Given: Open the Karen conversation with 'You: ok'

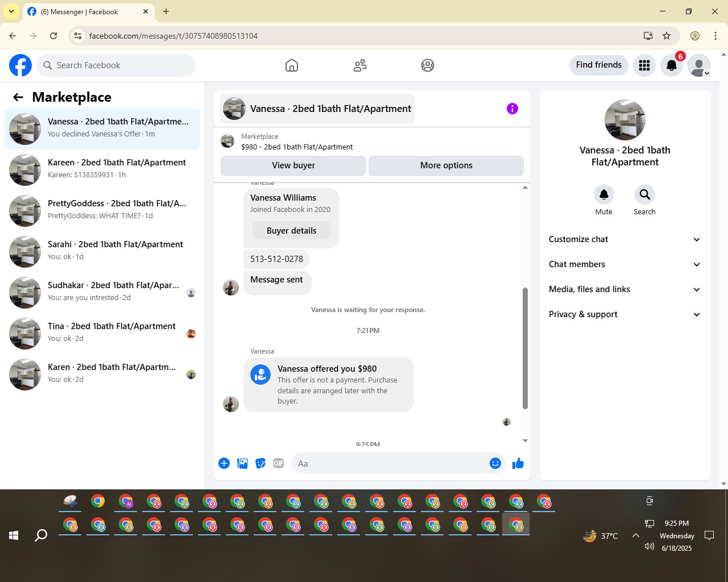Looking at the screenshot, I should [x=102, y=375].
